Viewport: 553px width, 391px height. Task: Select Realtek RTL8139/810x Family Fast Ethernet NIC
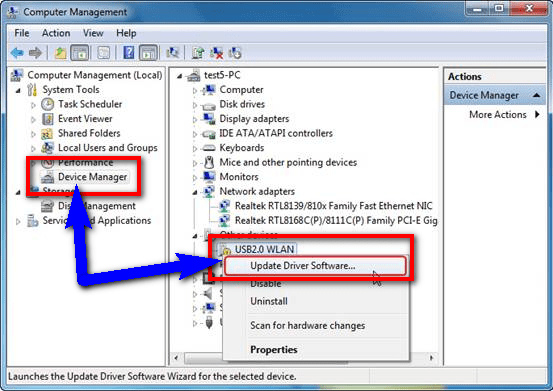(x=333, y=206)
